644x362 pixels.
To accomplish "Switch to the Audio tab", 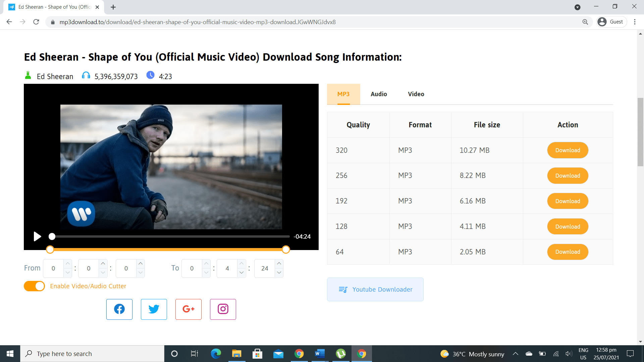I will 379,94.
